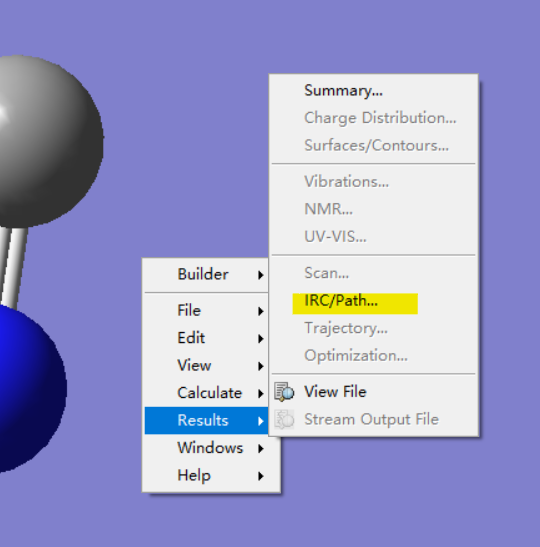Select IRC/Path... menu entry
540x547 pixels.
(x=374, y=300)
